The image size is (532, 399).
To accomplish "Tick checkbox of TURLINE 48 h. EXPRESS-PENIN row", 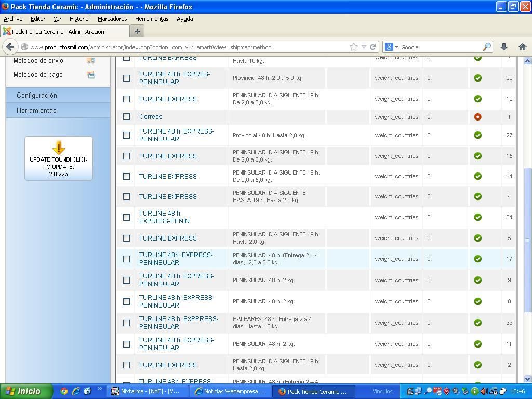I will [127, 217].
